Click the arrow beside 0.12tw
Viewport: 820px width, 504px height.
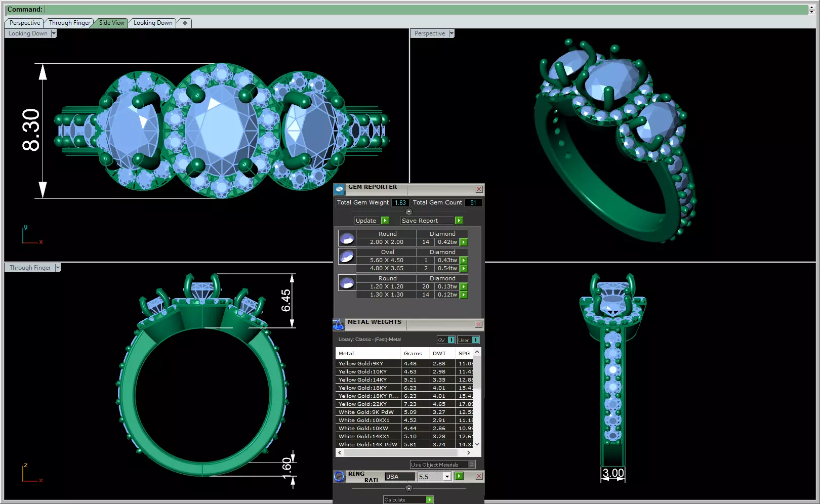[x=464, y=295]
